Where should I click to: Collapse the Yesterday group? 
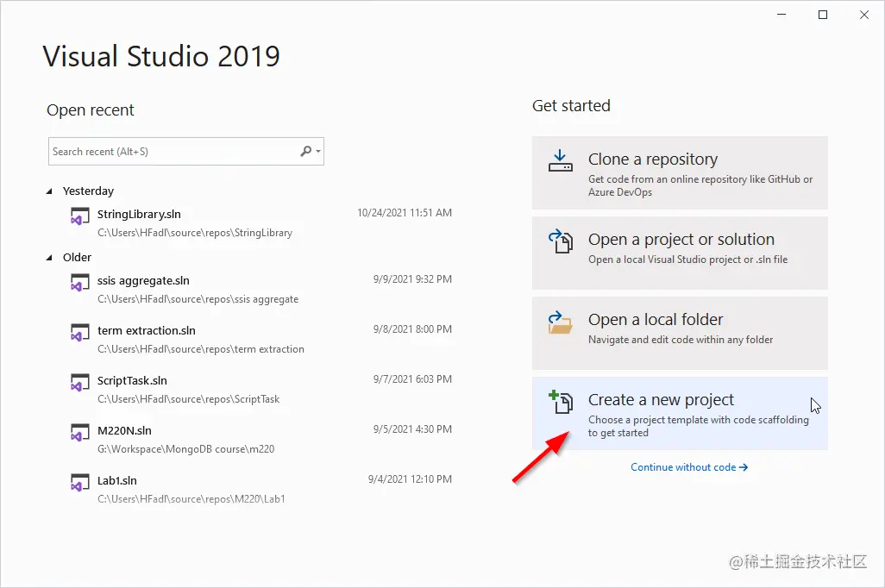(49, 191)
